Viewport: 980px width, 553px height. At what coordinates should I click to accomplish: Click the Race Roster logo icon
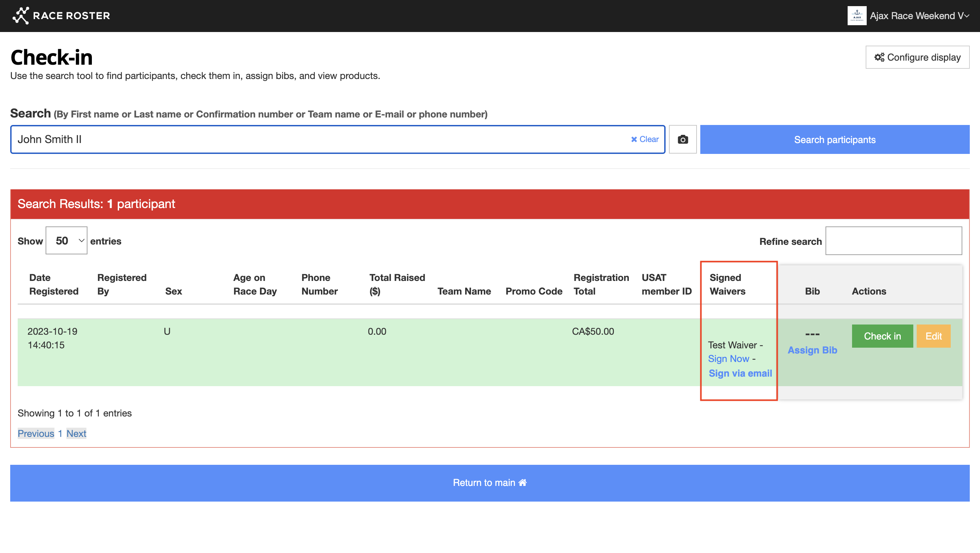20,16
